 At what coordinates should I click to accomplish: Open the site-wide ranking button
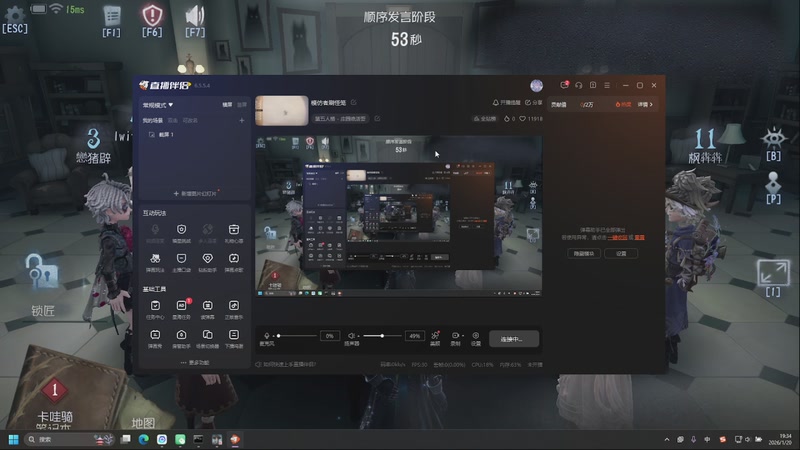click(485, 118)
